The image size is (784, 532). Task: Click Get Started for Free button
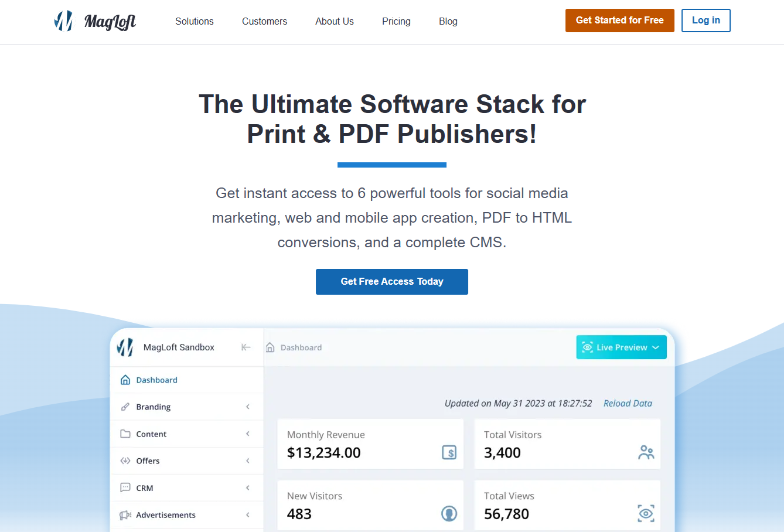coord(620,21)
